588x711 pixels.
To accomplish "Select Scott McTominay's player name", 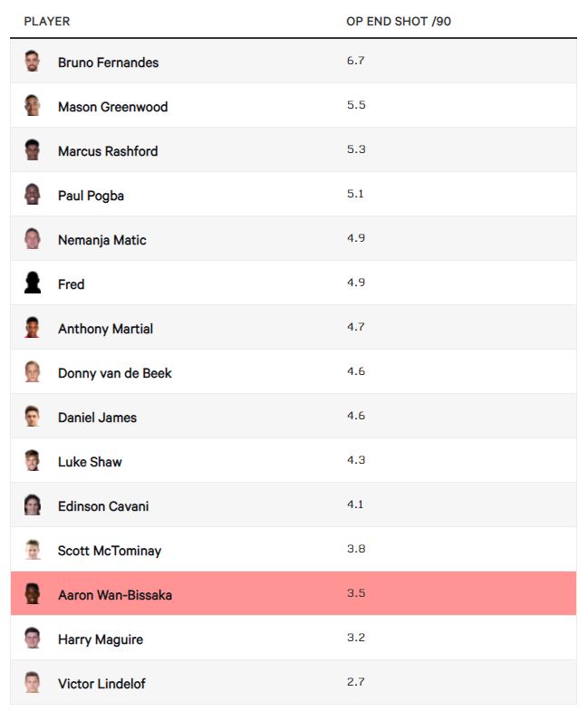I will point(110,551).
